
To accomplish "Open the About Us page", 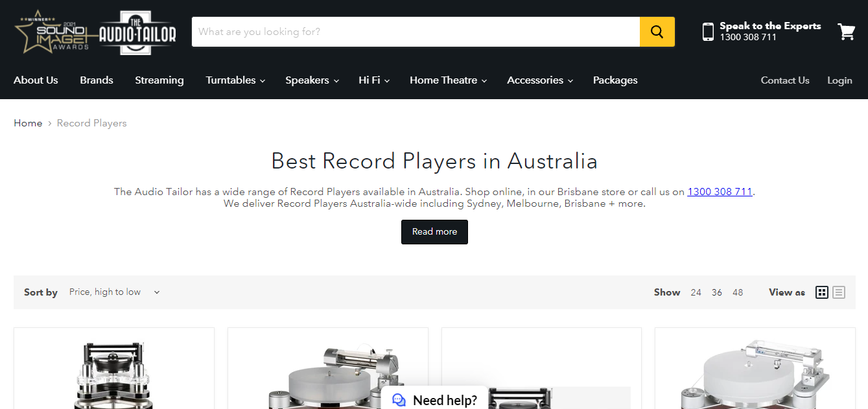I will click(x=36, y=80).
